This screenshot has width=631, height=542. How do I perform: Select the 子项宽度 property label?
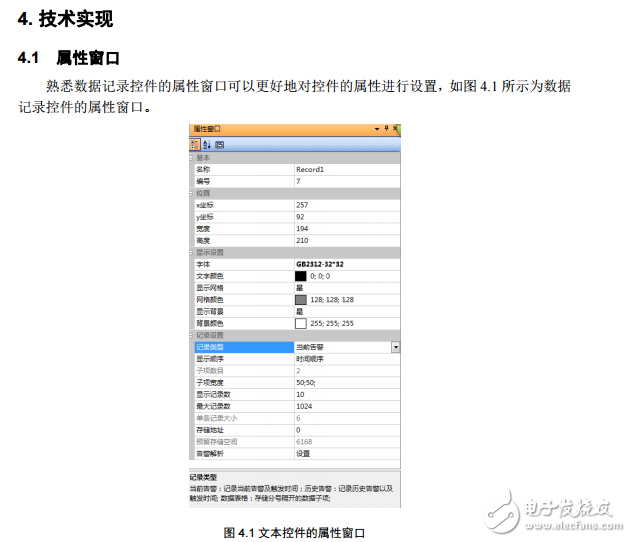tap(210, 383)
